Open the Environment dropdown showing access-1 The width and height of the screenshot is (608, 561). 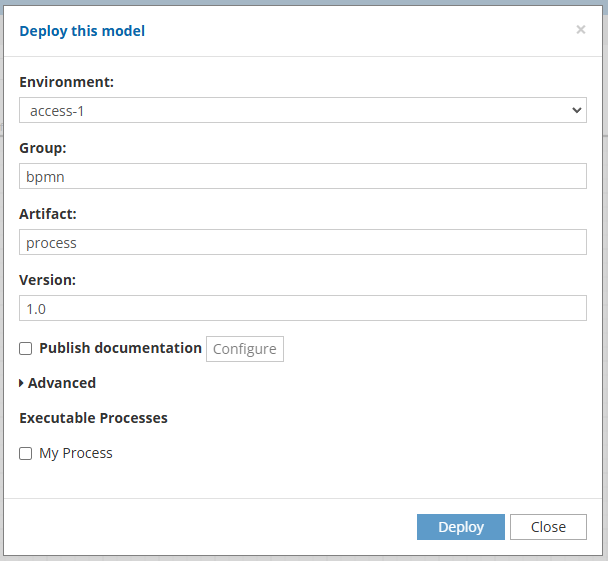(302, 110)
